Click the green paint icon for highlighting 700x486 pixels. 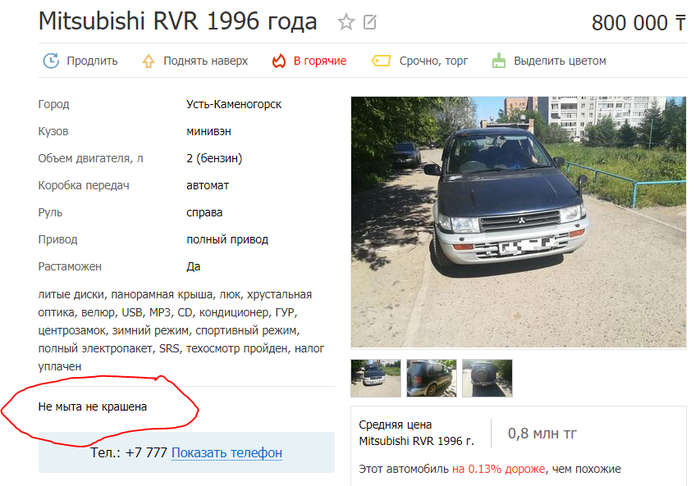point(499,61)
